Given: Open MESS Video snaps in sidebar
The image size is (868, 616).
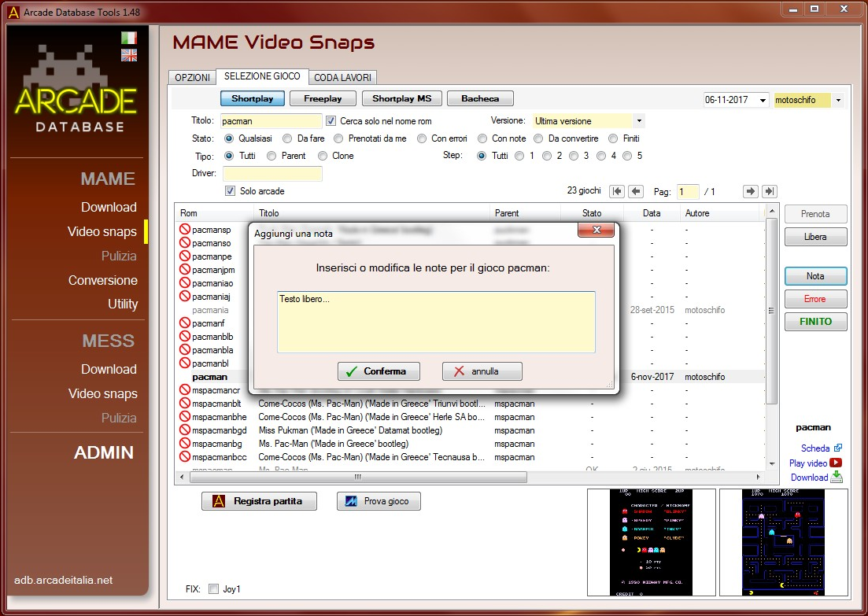Looking at the screenshot, I should (103, 393).
